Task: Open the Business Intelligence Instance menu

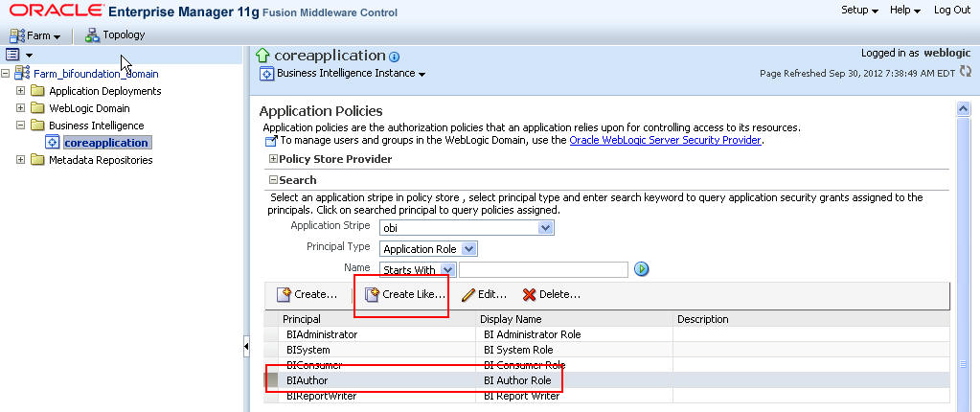Action: [352, 73]
